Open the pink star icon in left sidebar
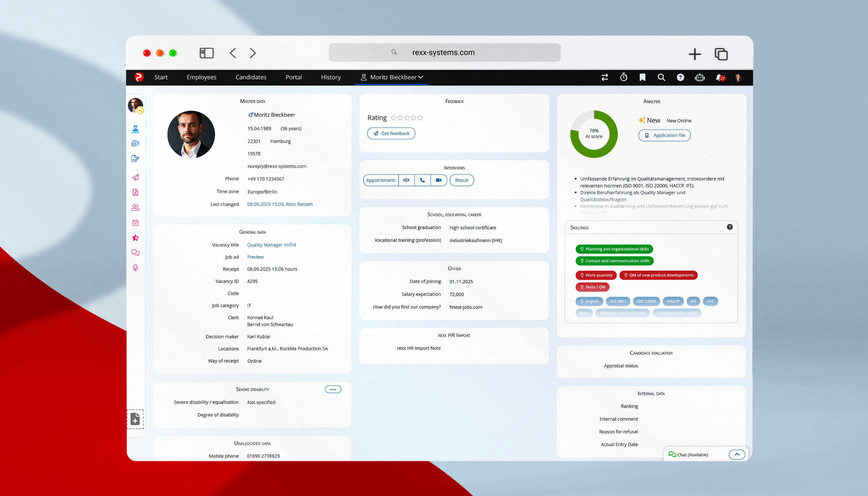This screenshot has height=496, width=868. click(135, 238)
